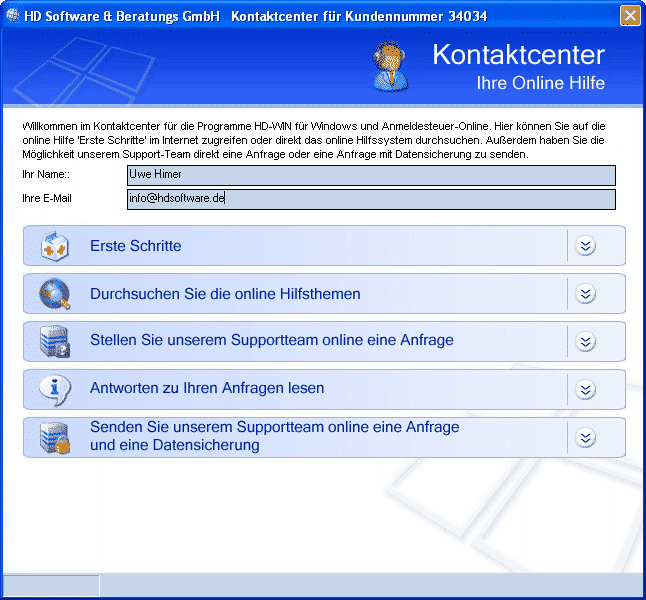Open Antworten zu Ihren Anfragen lesen

pyautogui.click(x=207, y=388)
